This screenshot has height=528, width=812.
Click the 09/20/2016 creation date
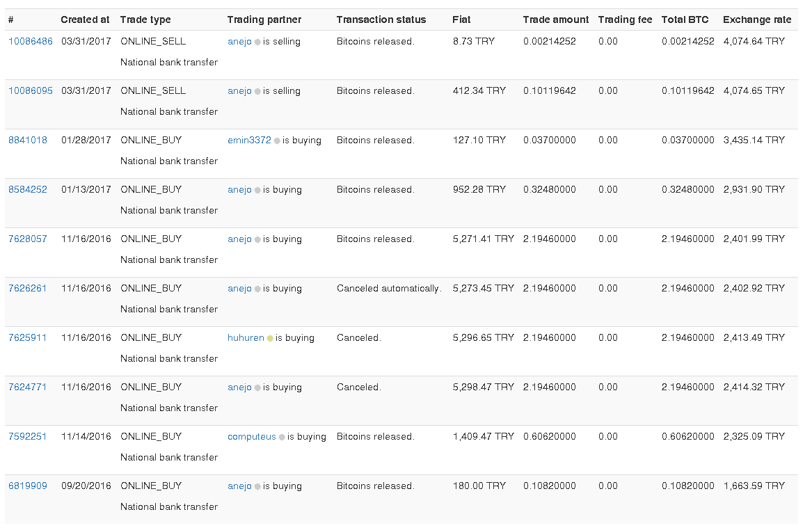pyautogui.click(x=86, y=486)
